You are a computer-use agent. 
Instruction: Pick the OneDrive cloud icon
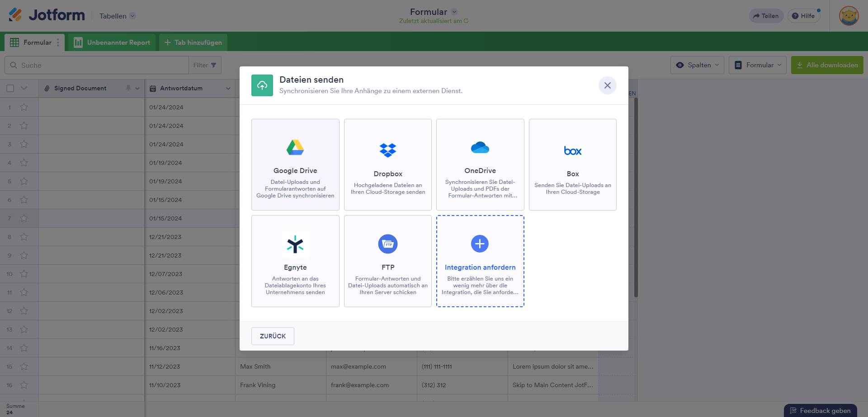click(480, 148)
